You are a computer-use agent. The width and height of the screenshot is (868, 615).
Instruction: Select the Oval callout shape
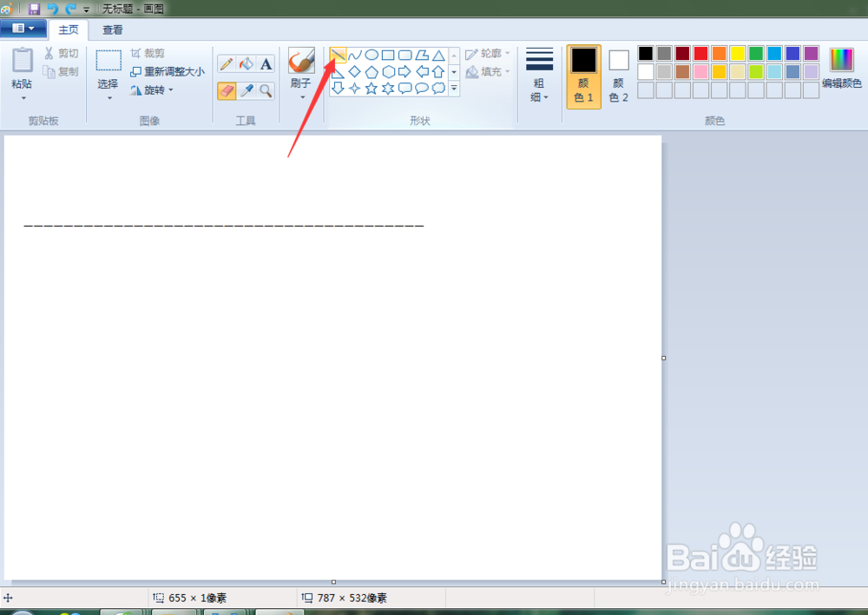pyautogui.click(x=422, y=88)
